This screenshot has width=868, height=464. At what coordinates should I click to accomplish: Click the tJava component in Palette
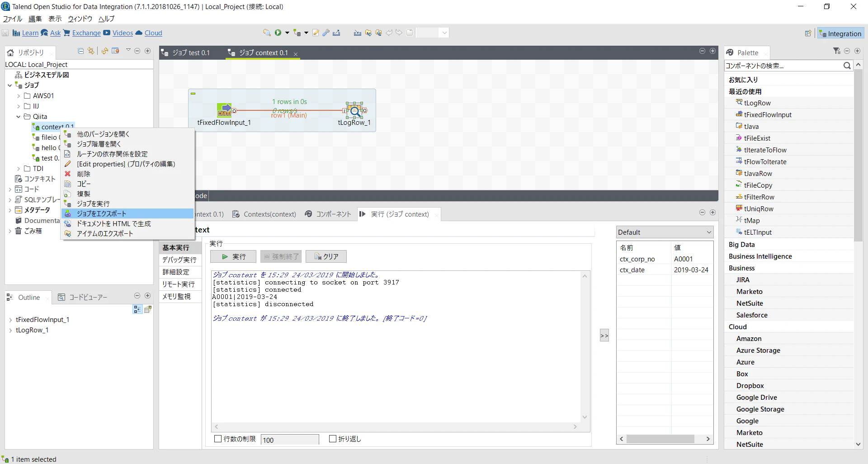751,126
